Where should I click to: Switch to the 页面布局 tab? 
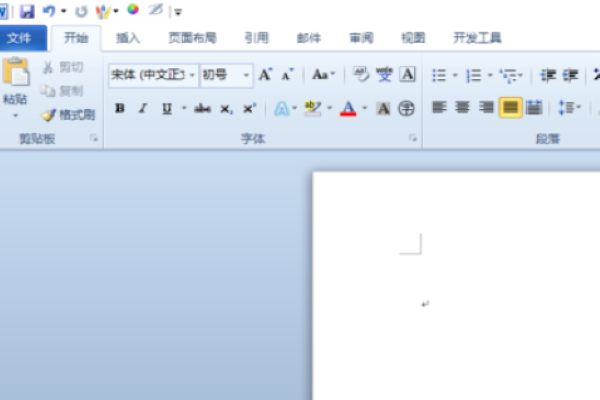[x=192, y=38]
